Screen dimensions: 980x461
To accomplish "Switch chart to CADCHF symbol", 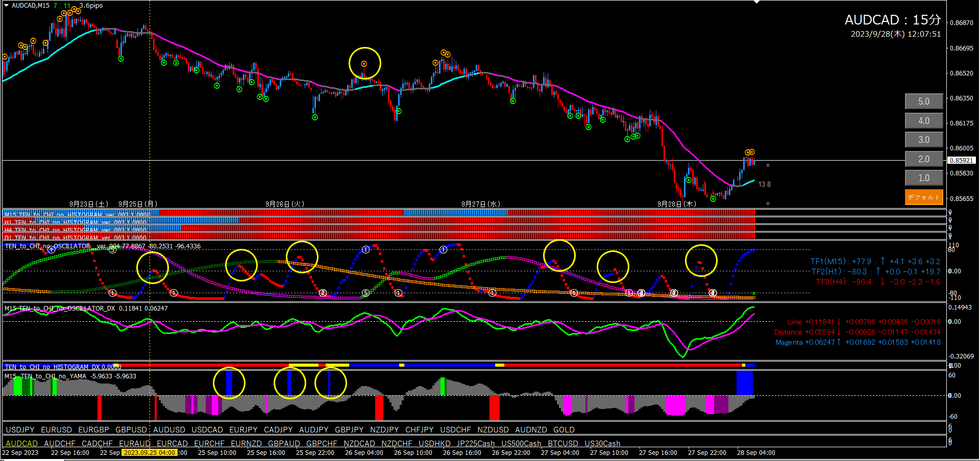I will (x=97, y=444).
